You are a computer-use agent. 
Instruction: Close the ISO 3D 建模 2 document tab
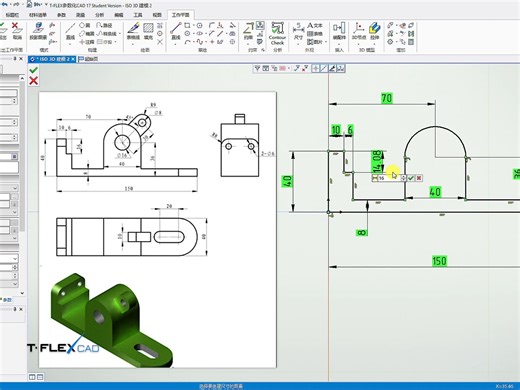pos(73,59)
